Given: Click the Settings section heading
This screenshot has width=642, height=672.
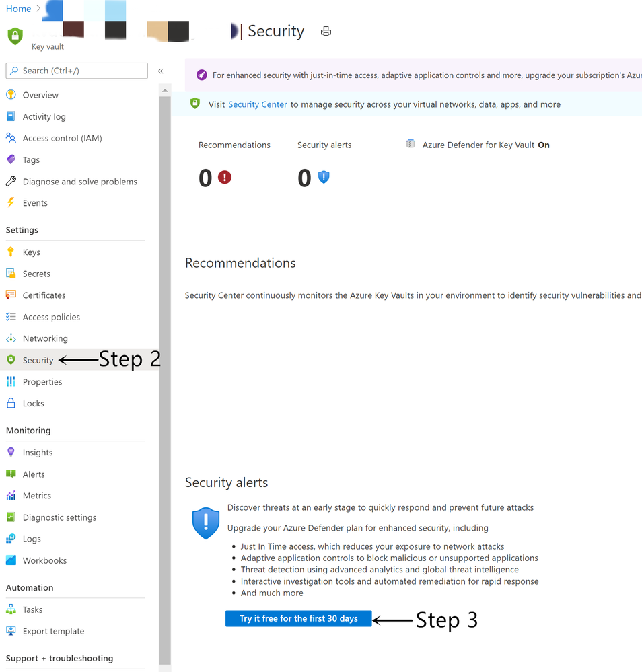Looking at the screenshot, I should [x=22, y=230].
